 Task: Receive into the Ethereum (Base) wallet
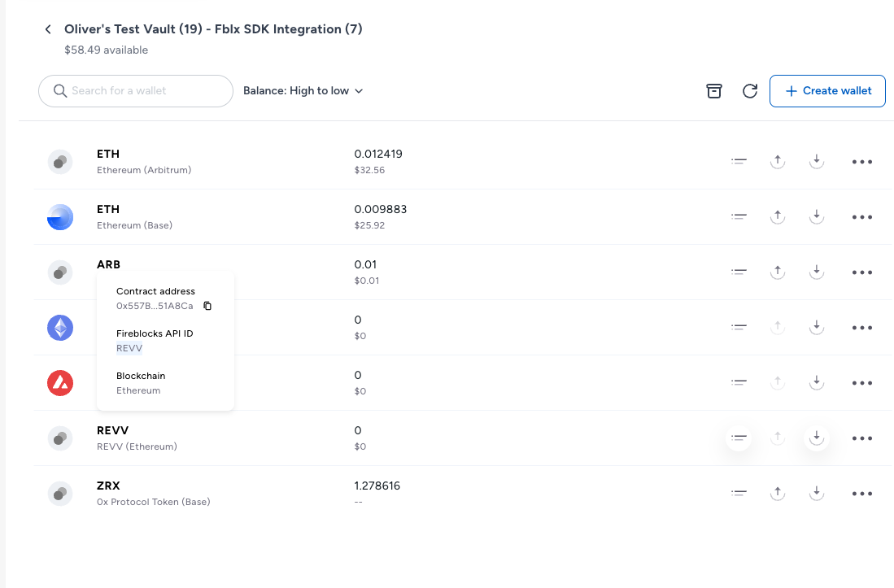click(817, 217)
